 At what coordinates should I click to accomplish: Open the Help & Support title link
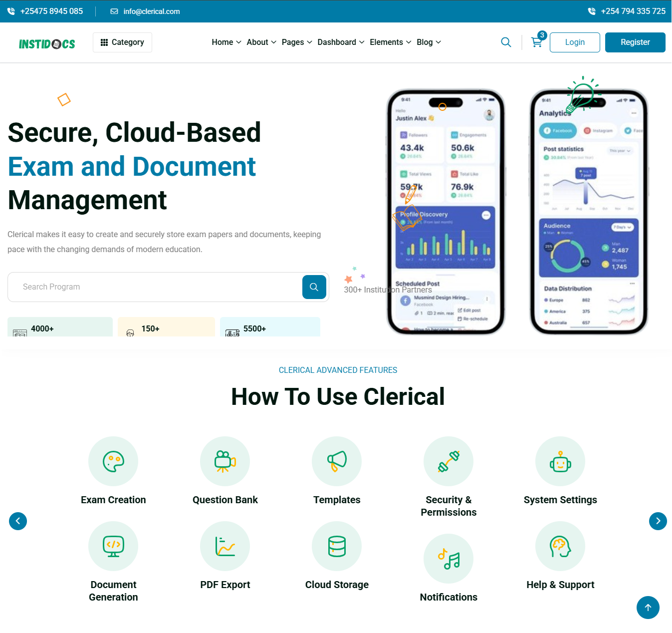(560, 585)
